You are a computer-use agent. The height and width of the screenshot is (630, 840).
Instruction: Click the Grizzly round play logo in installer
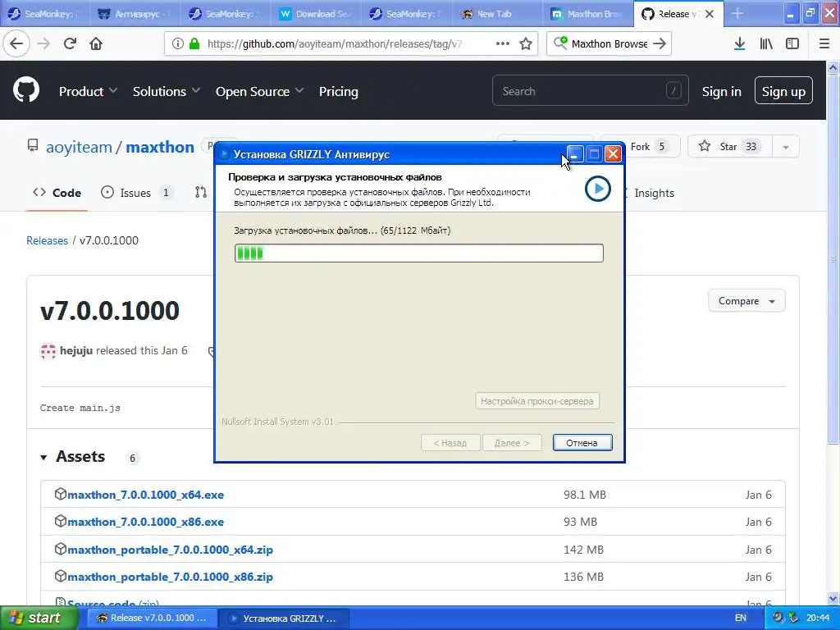click(x=597, y=189)
